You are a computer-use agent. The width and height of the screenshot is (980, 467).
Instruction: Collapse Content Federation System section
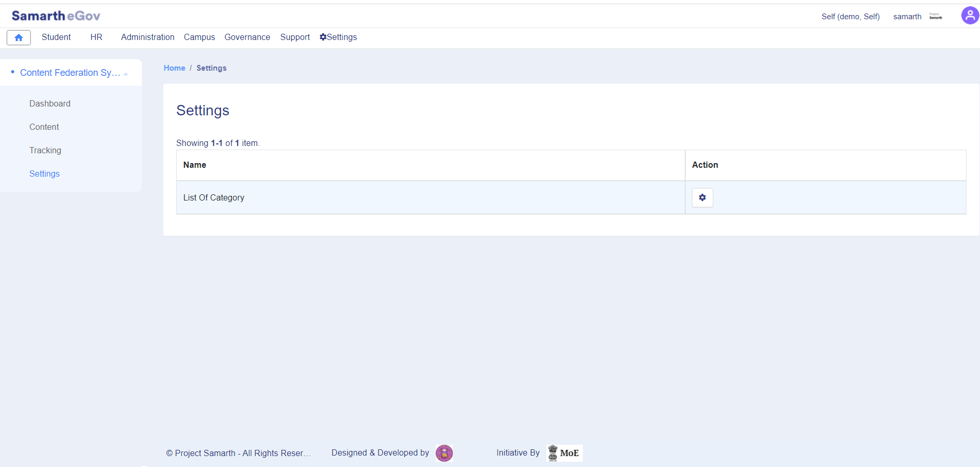[71, 73]
